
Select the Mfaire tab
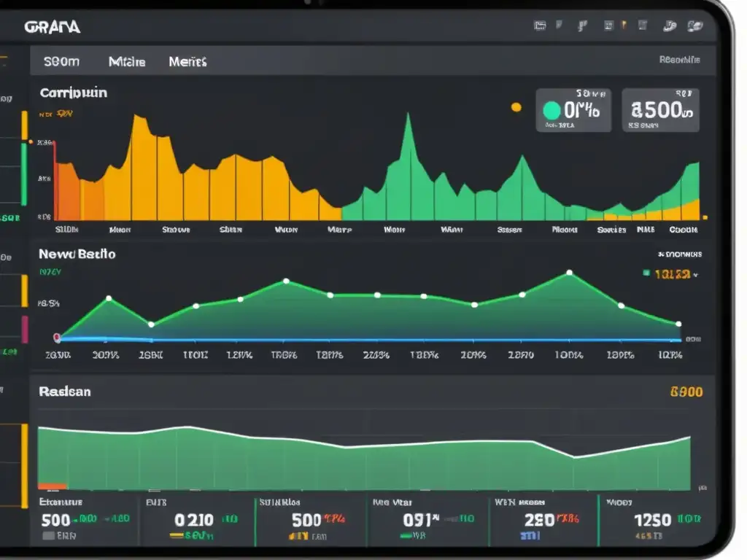[127, 62]
